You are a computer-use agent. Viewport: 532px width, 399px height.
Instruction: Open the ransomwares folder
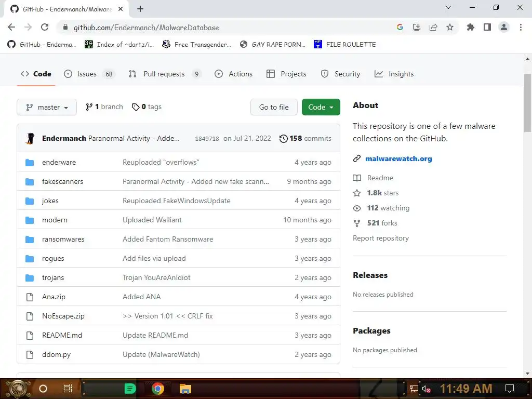[63, 239]
